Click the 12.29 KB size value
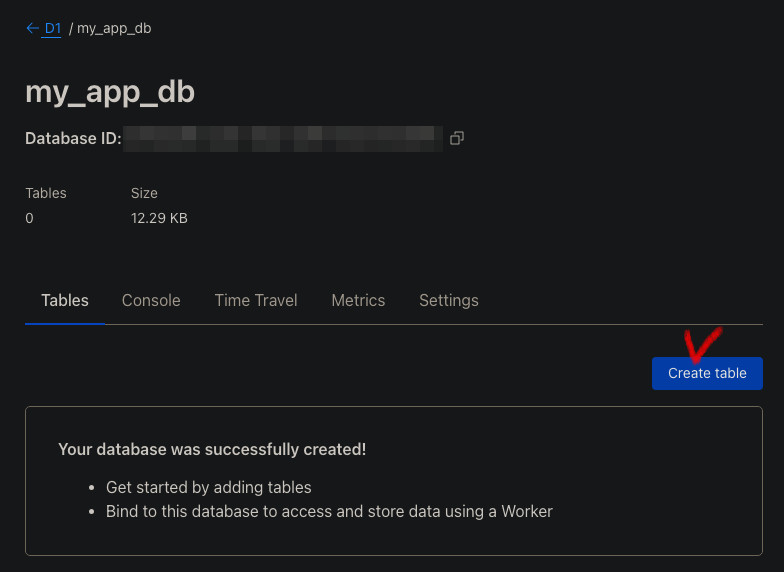The height and width of the screenshot is (572, 784). pyautogui.click(x=159, y=218)
